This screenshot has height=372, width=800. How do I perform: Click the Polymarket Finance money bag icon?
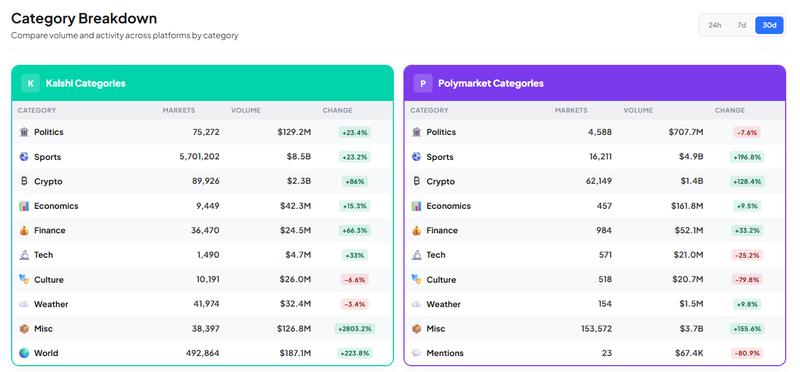[416, 230]
